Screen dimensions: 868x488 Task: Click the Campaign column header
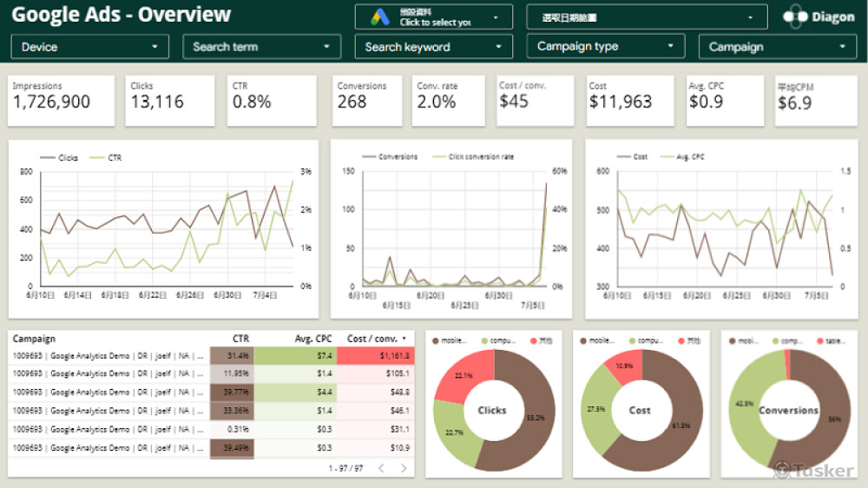click(x=34, y=339)
